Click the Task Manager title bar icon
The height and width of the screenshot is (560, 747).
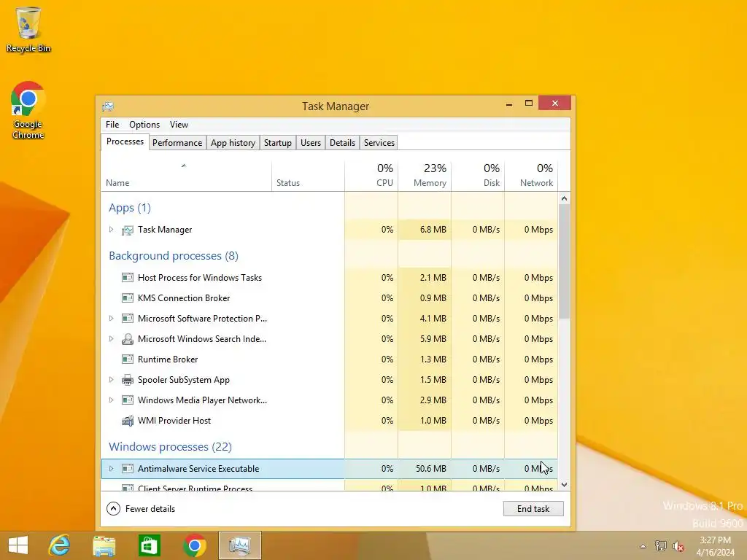click(108, 106)
